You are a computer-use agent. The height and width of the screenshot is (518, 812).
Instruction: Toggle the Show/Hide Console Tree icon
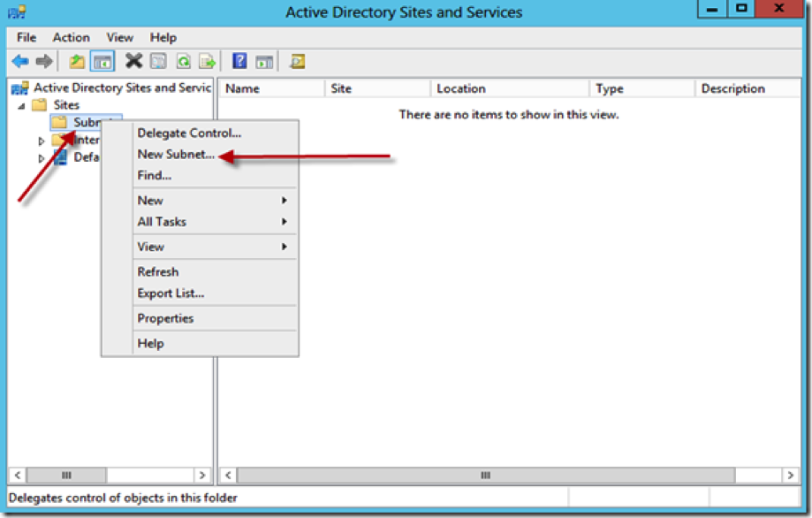(x=102, y=62)
